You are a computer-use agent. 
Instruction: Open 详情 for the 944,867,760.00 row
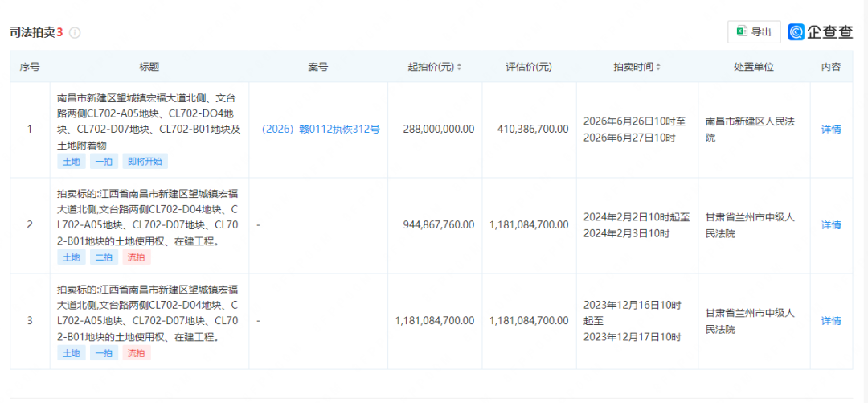[831, 225]
